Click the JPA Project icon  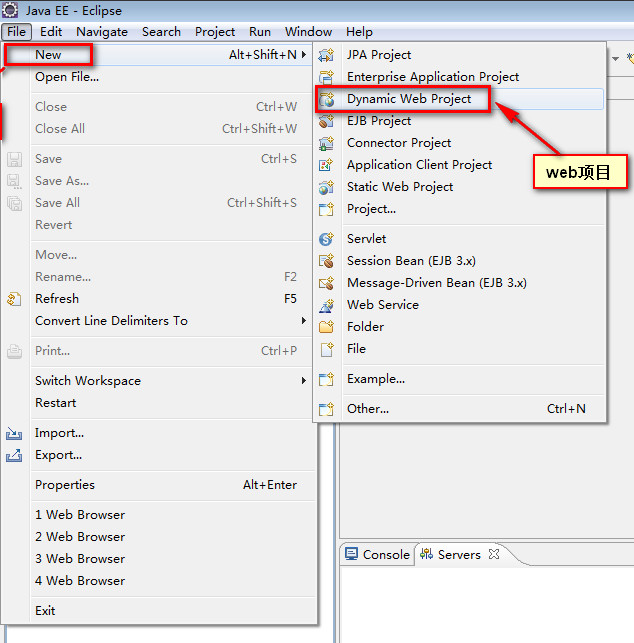coord(326,55)
